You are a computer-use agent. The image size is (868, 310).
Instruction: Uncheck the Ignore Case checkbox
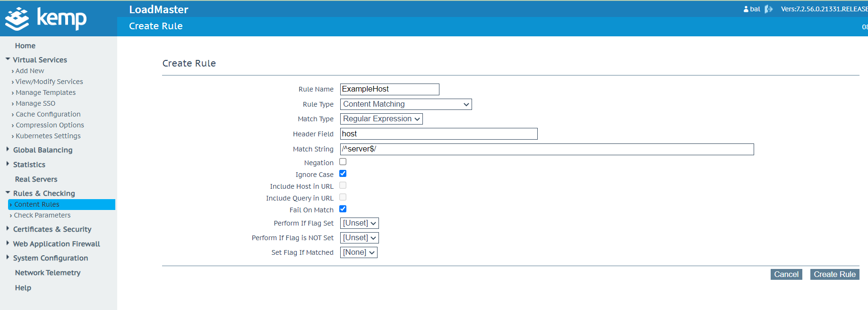click(343, 174)
